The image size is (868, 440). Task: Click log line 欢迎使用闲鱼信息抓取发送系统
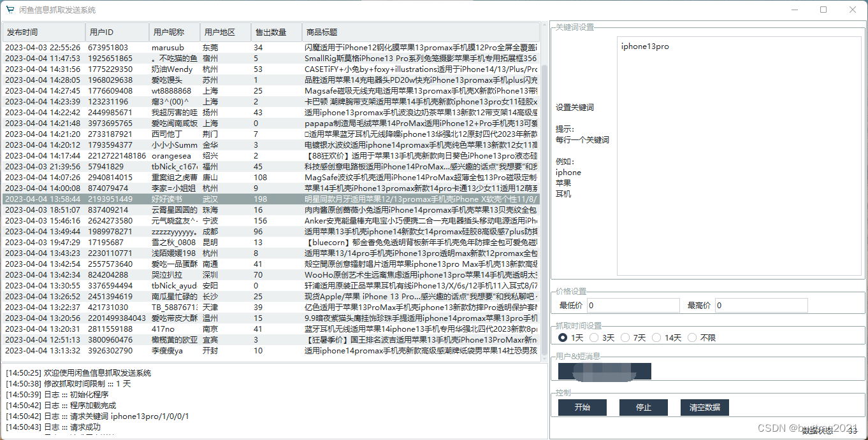(78, 373)
